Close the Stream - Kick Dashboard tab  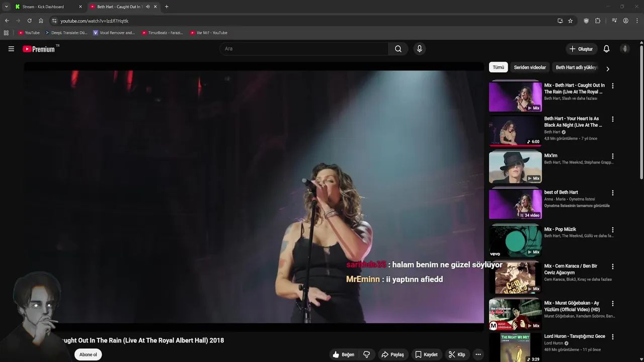pos(80,7)
